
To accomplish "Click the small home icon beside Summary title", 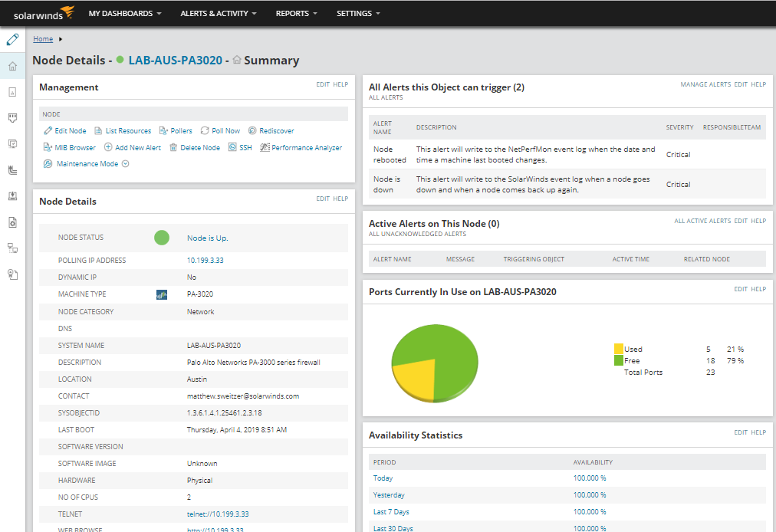I will coord(237,60).
